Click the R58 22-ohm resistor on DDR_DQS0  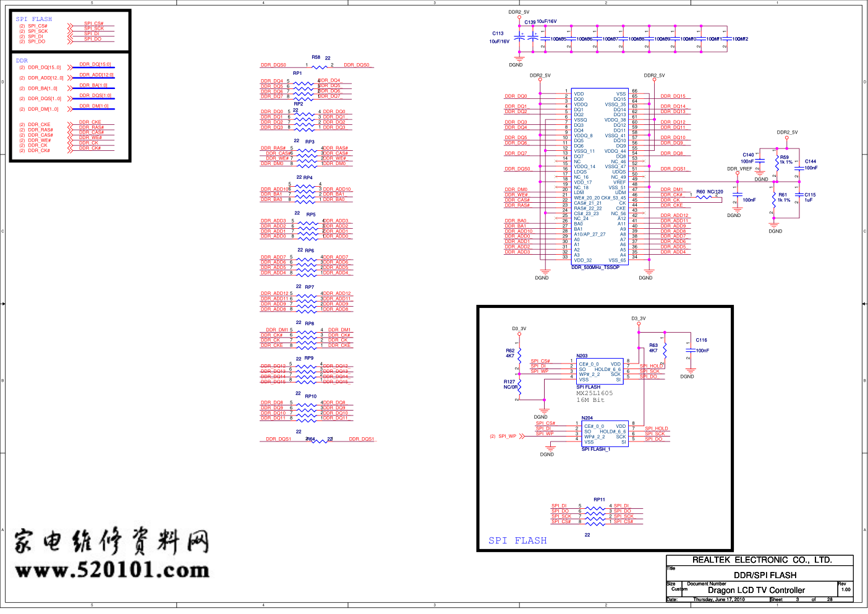[319, 65]
